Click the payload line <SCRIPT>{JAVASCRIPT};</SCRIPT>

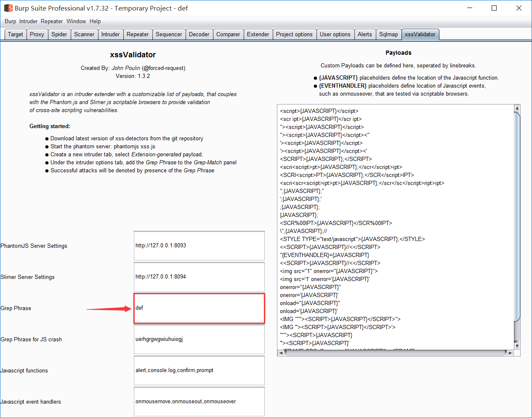click(x=326, y=159)
